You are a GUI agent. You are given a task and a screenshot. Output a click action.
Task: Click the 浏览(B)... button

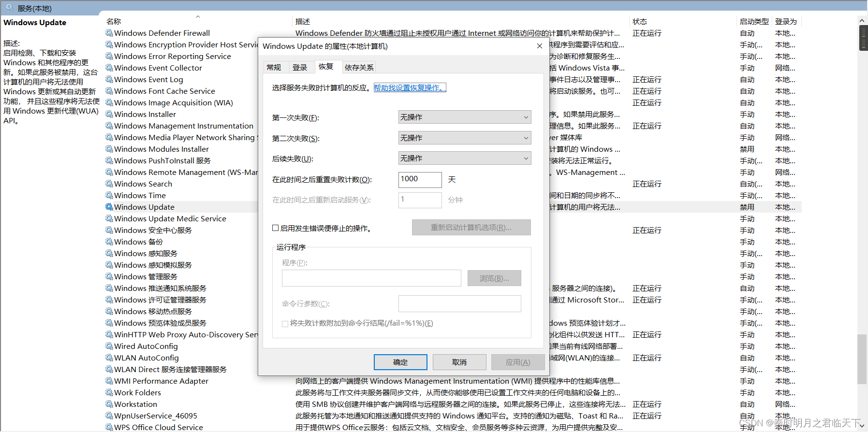tap(494, 278)
